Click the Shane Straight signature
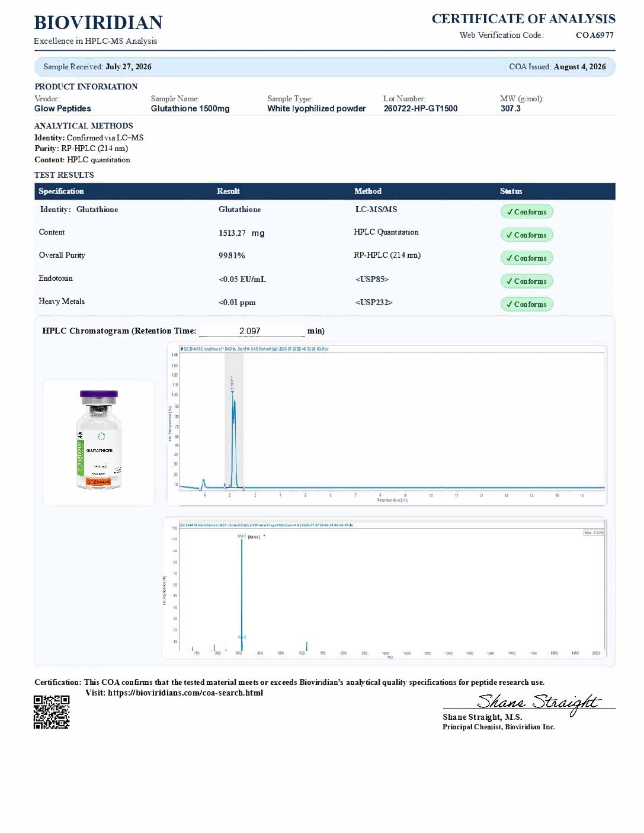The image size is (644, 833). (539, 703)
